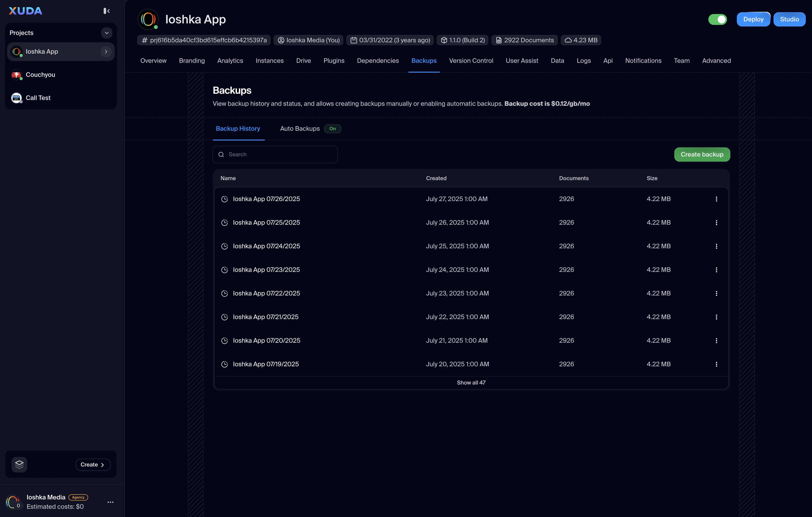Go to the Analytics tab
Viewport: 812px width, 517px height.
click(230, 61)
